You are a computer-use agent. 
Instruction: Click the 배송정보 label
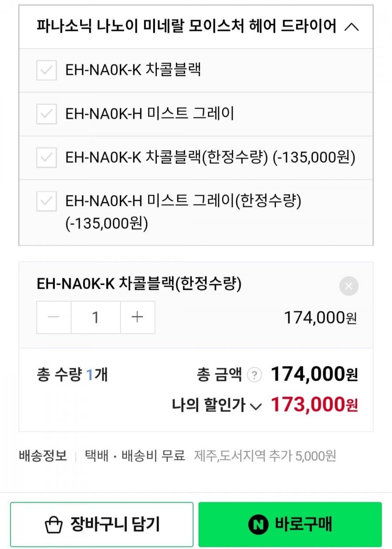tap(43, 456)
